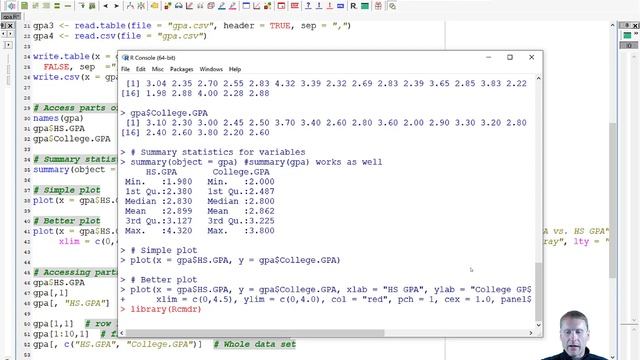Open File menu in R Console
This screenshot has width=640, height=360.
tap(125, 69)
